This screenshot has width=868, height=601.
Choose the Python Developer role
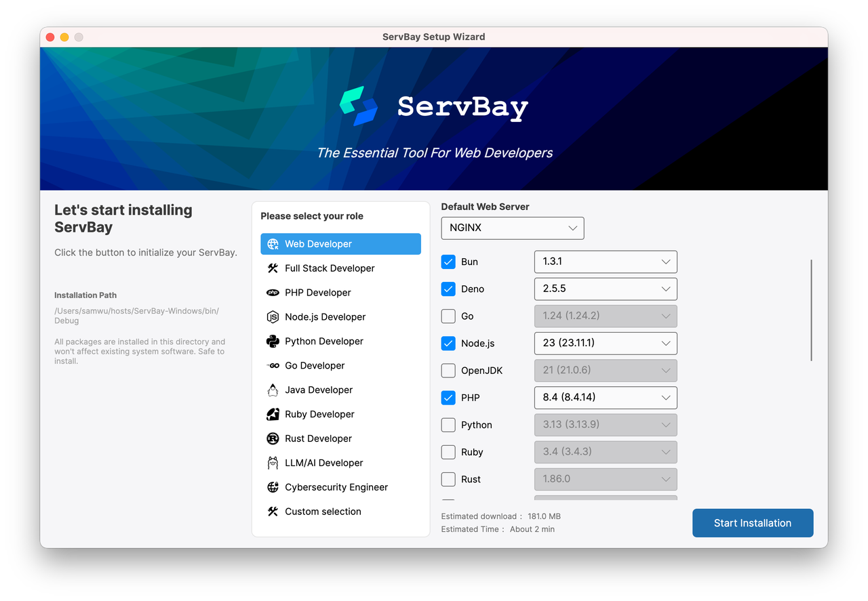(x=340, y=341)
